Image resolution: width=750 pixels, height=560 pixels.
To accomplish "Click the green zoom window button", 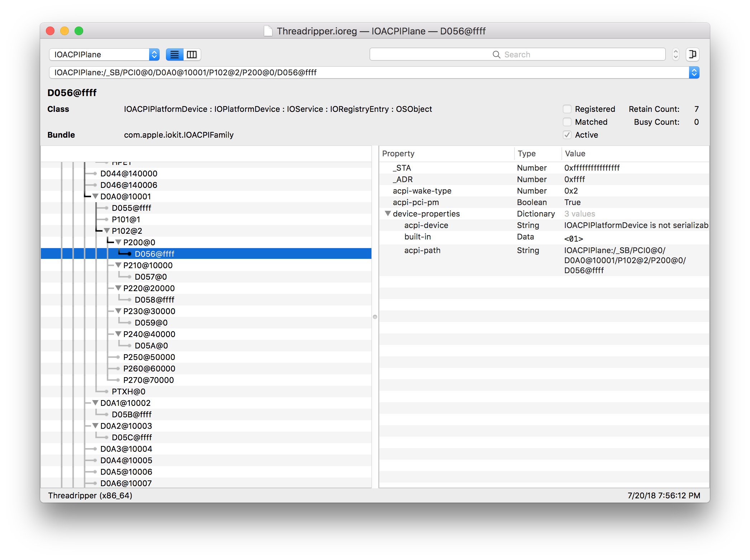I will click(x=79, y=31).
